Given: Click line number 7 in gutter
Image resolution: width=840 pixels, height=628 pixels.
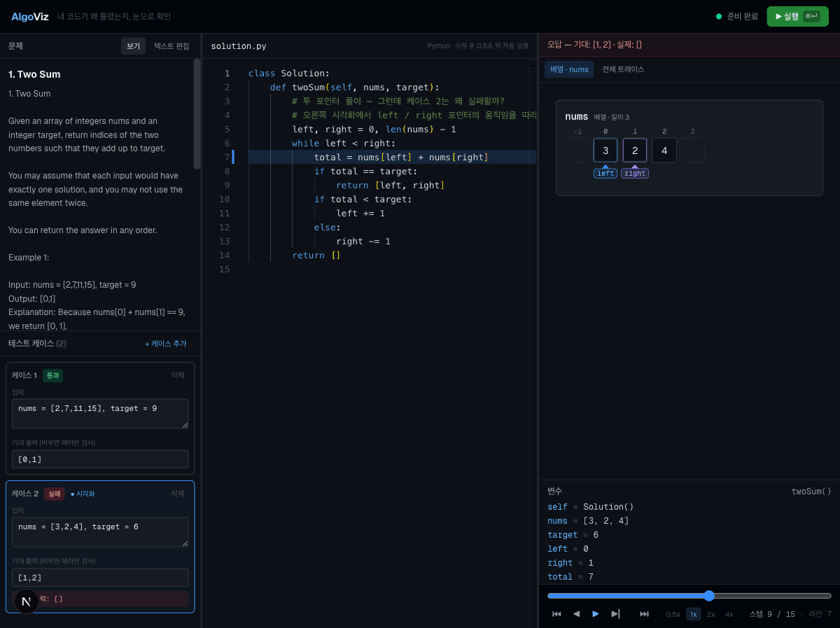Looking at the screenshot, I should click(x=227, y=157).
